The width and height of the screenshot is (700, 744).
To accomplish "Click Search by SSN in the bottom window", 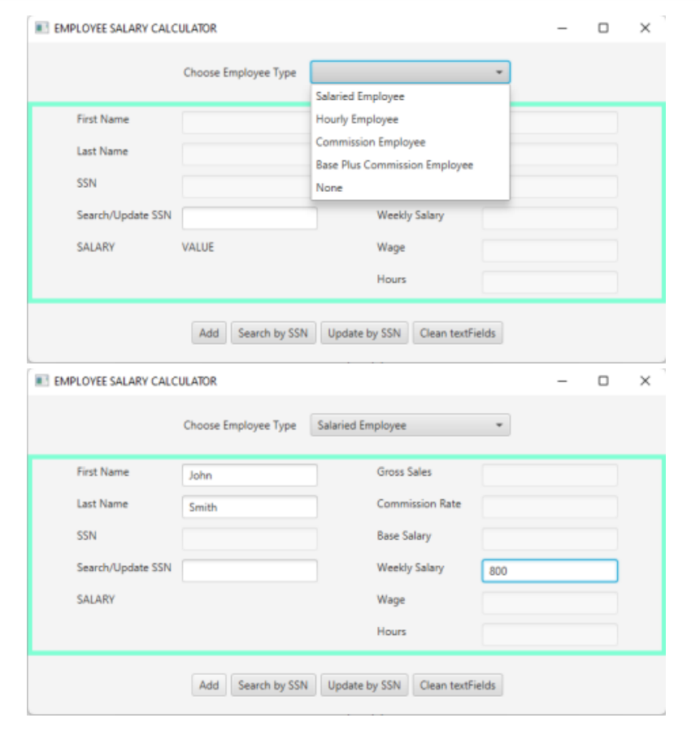I will [273, 685].
